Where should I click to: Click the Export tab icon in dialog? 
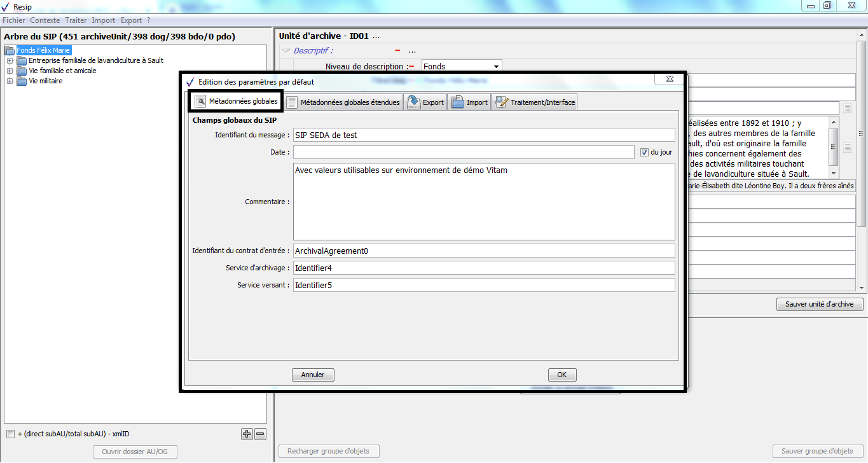[x=413, y=102]
